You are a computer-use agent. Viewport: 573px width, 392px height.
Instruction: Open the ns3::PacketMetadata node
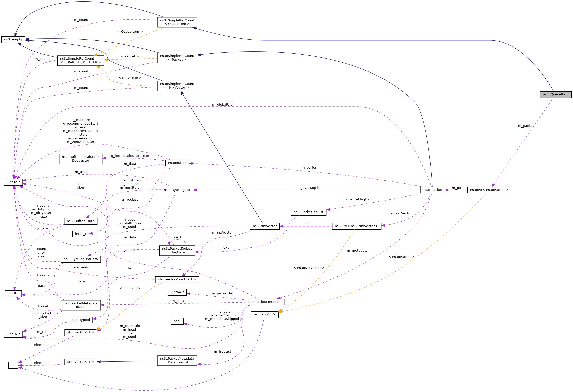point(265,302)
